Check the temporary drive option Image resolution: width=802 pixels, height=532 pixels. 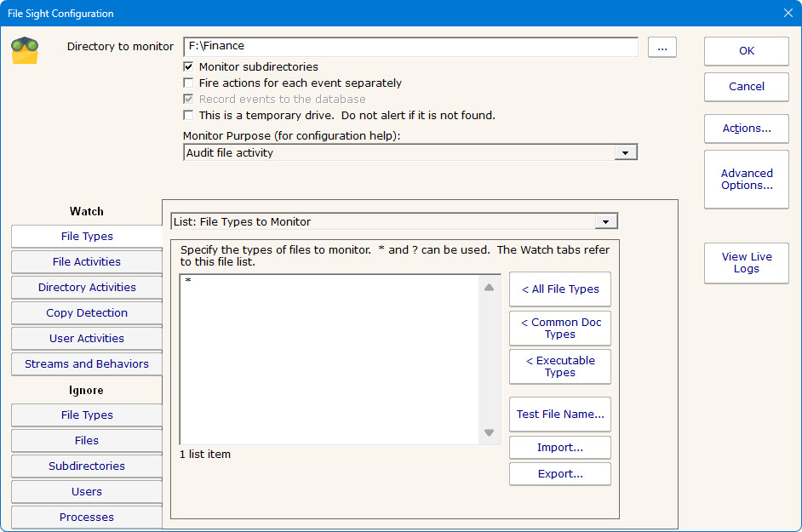tap(188, 116)
